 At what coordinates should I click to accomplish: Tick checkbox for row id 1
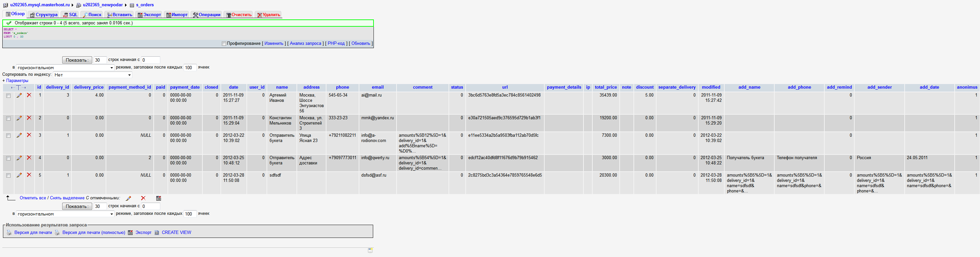click(8, 96)
